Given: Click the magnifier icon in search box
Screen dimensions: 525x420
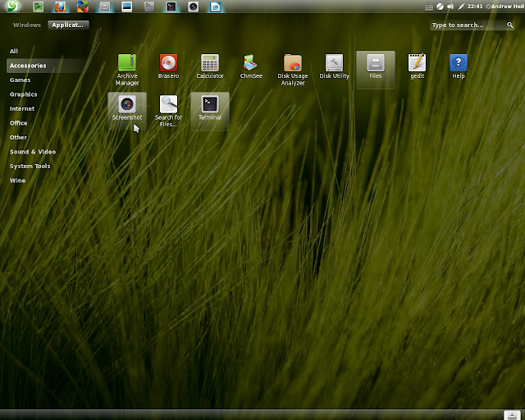Looking at the screenshot, I should coord(509,25).
